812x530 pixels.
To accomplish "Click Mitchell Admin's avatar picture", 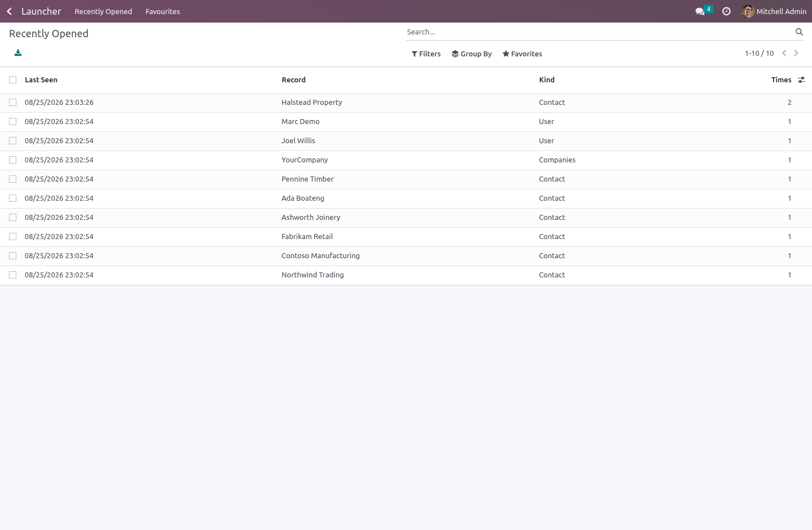I will coord(748,11).
